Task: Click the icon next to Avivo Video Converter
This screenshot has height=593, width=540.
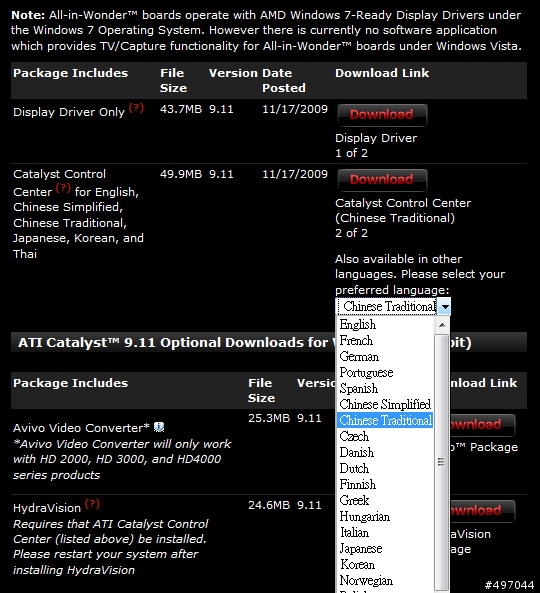Action: [x=159, y=427]
